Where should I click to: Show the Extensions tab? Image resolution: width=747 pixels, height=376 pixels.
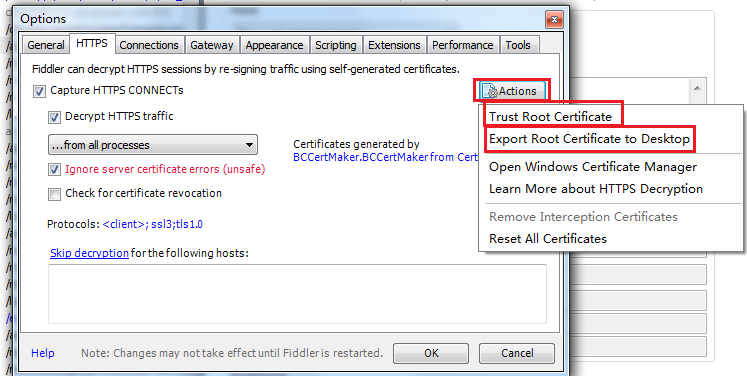coord(394,45)
